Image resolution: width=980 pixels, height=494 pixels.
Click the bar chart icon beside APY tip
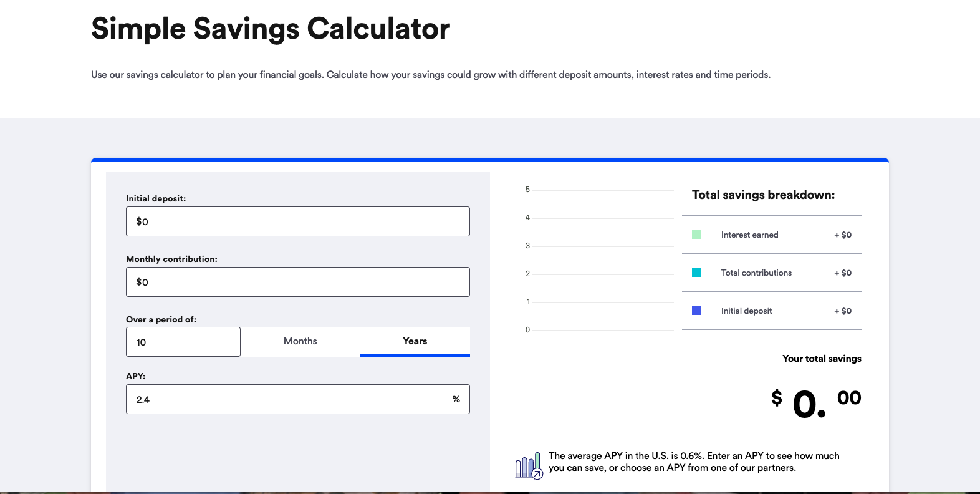click(x=529, y=466)
